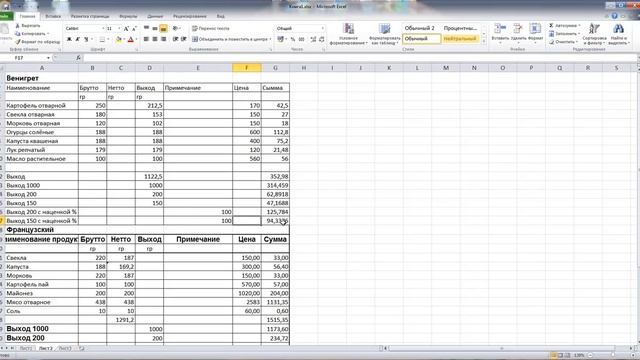Open the font size dropdown showing 11
The height and width of the screenshot is (360, 640).
tap(119, 29)
